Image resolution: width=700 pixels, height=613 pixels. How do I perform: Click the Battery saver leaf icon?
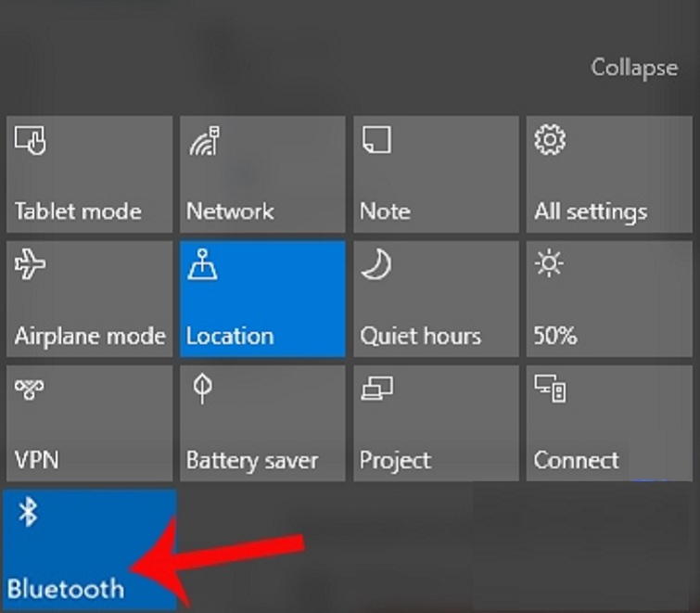click(x=201, y=389)
